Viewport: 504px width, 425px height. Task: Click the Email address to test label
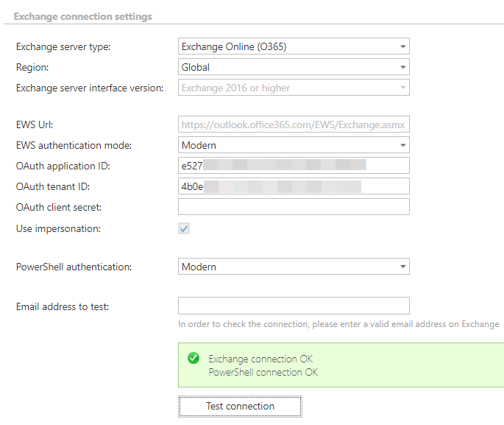pyautogui.click(x=63, y=306)
